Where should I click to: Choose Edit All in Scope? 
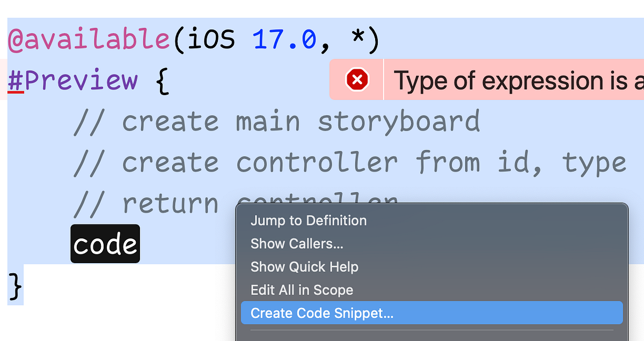click(x=301, y=289)
